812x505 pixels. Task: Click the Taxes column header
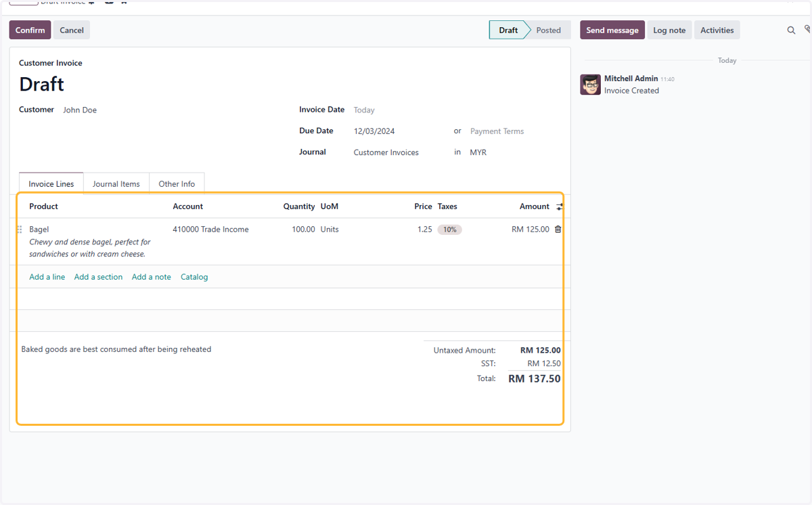click(447, 206)
